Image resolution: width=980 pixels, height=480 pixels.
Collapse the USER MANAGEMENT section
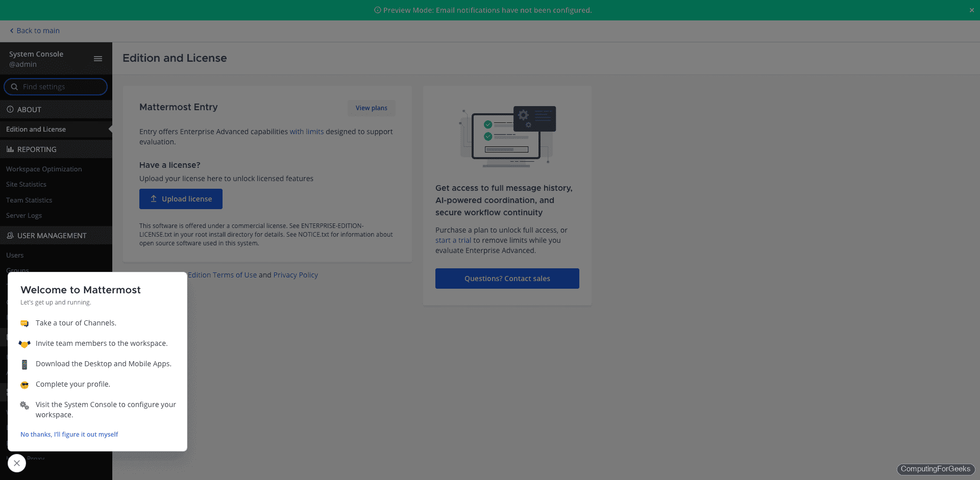[51, 235]
